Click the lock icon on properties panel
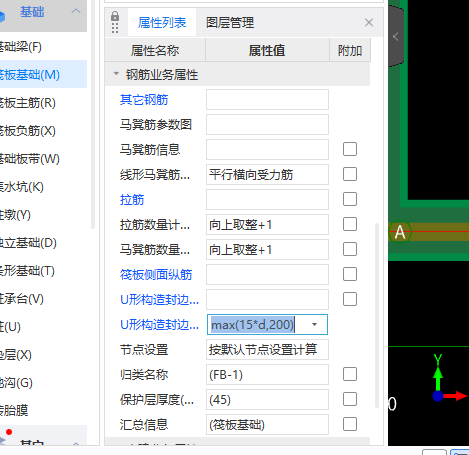The image size is (469, 455). tap(115, 16)
